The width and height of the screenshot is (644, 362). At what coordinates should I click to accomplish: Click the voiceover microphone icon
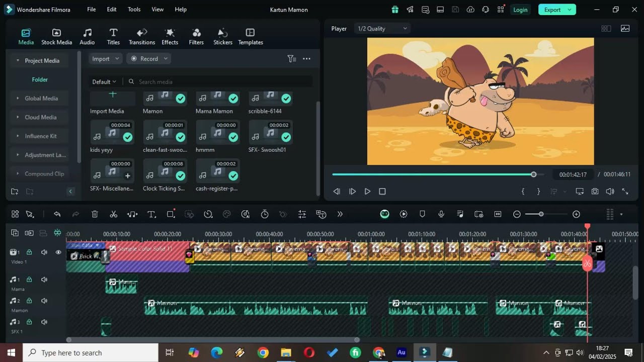click(x=441, y=214)
